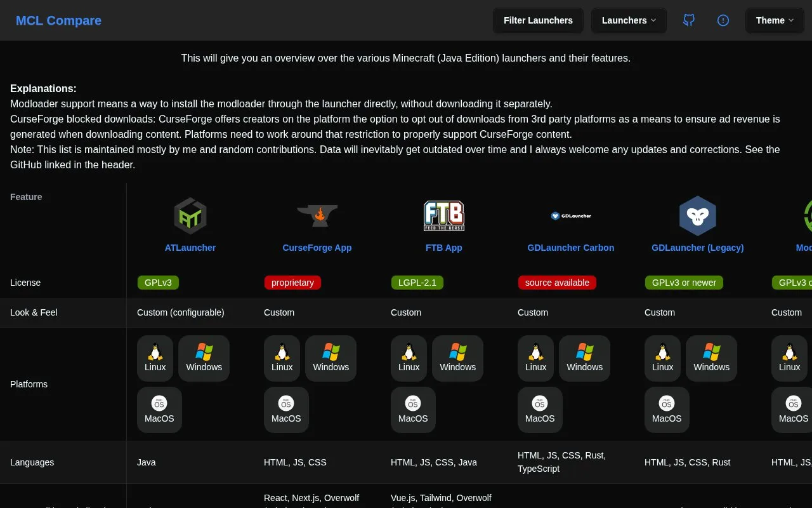The height and width of the screenshot is (508, 812).
Task: Click the GPLv3 or newer badge under GDLauncher (Legacy)
Action: 684,283
